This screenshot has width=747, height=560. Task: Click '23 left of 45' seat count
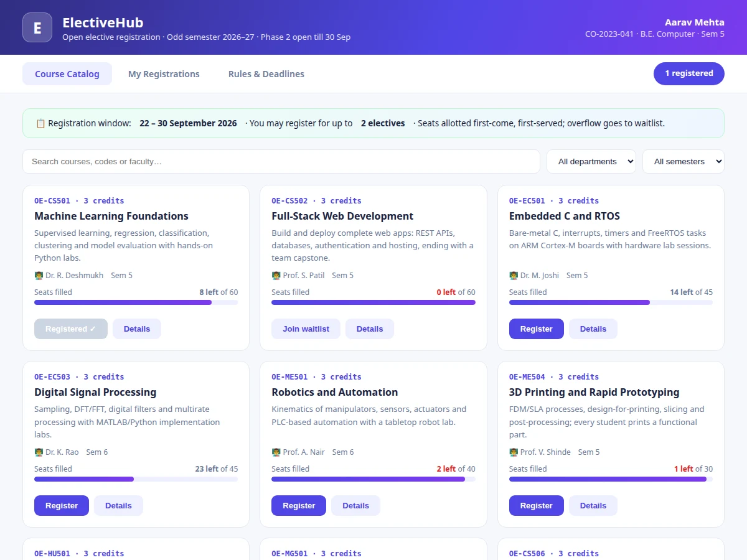click(217, 469)
